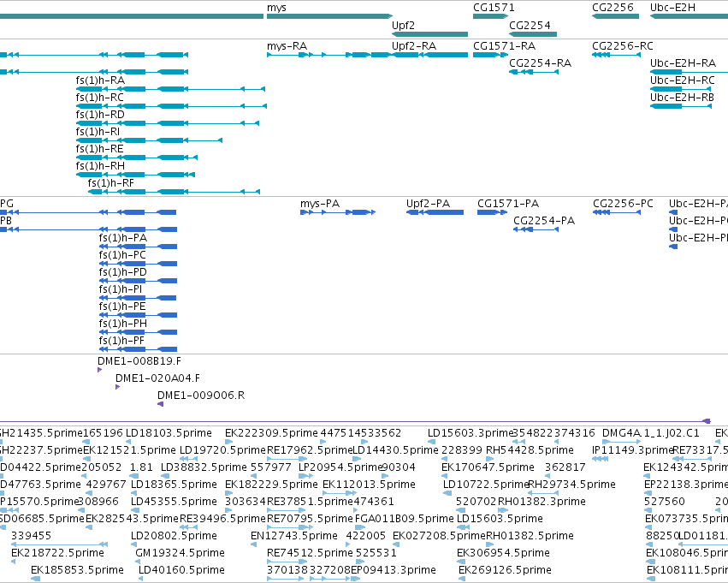The image size is (728, 583).
Task: Click the RE17962.5prime EST label
Action: click(310, 450)
